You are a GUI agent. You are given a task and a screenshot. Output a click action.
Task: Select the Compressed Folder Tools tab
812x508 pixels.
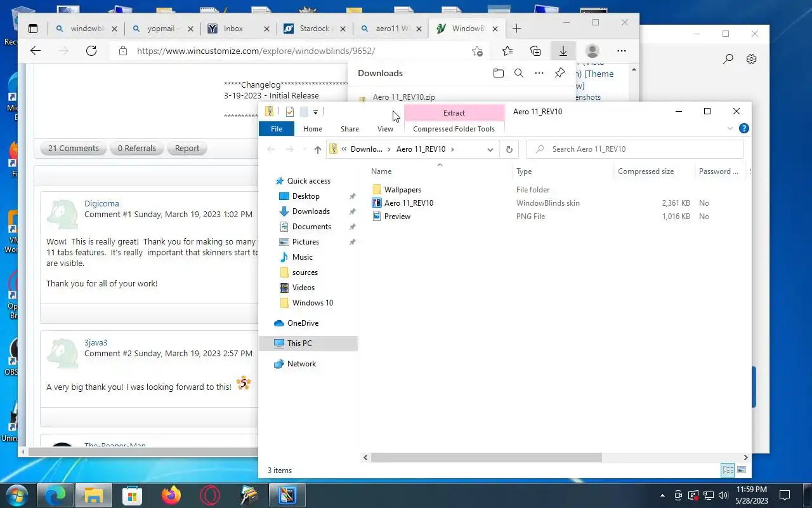point(454,129)
